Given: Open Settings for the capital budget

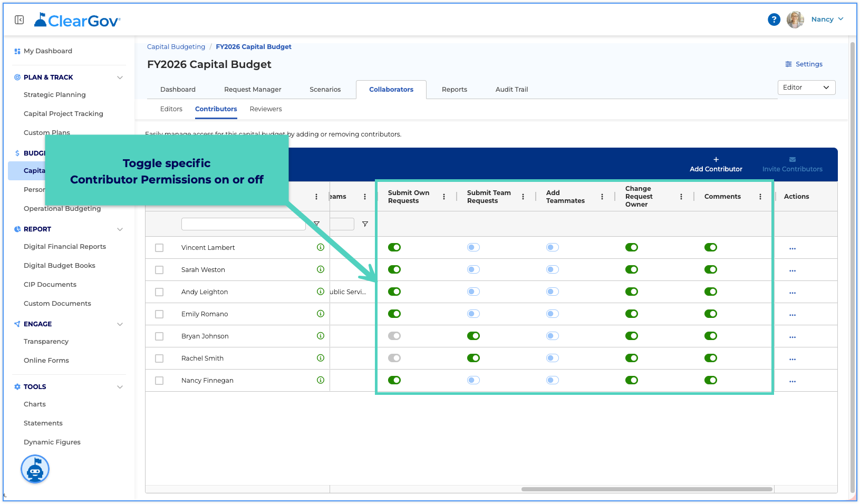Looking at the screenshot, I should 804,64.
